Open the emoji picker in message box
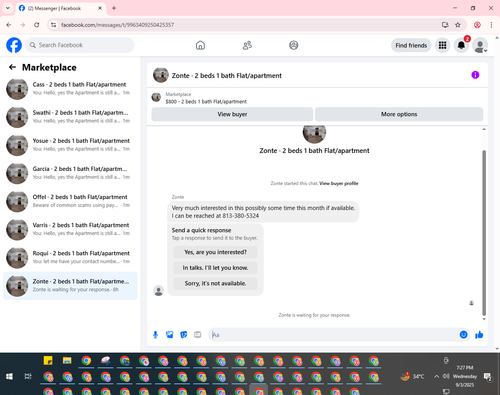The height and width of the screenshot is (395, 500). click(x=463, y=335)
